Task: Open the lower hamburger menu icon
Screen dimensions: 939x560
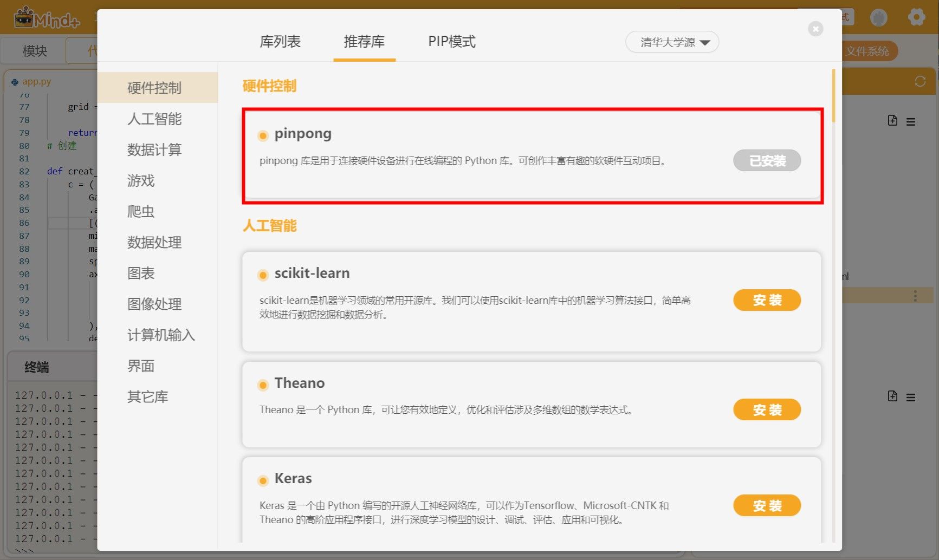Action: pos(911,398)
